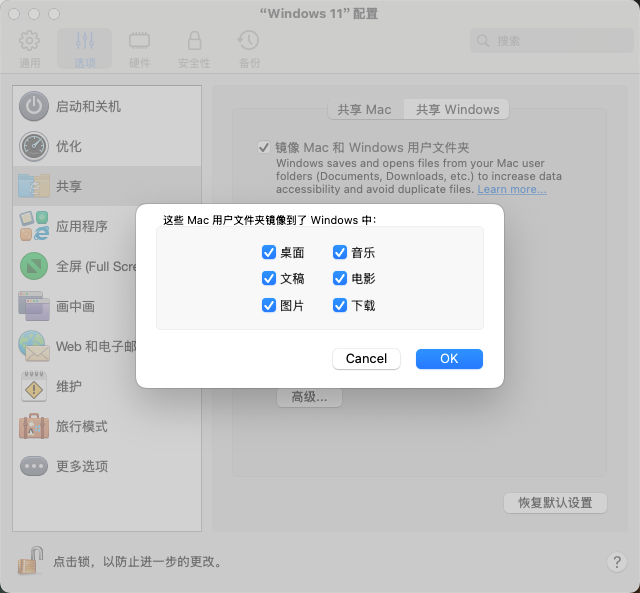Screen dimensions: 640x593
Task: Select the 更多选项 ellipsis icon
Action: (34, 466)
